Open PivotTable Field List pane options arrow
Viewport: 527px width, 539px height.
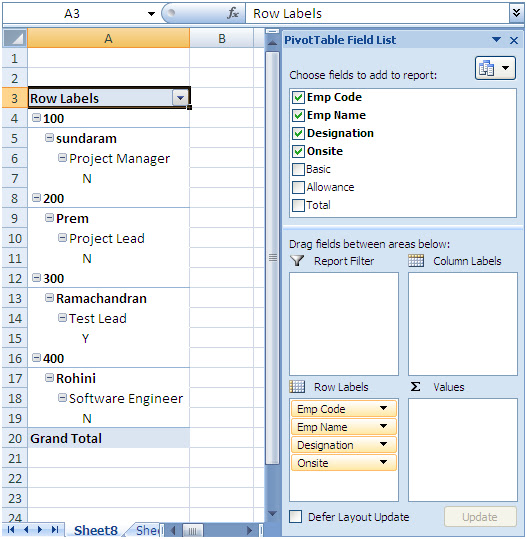point(496,40)
